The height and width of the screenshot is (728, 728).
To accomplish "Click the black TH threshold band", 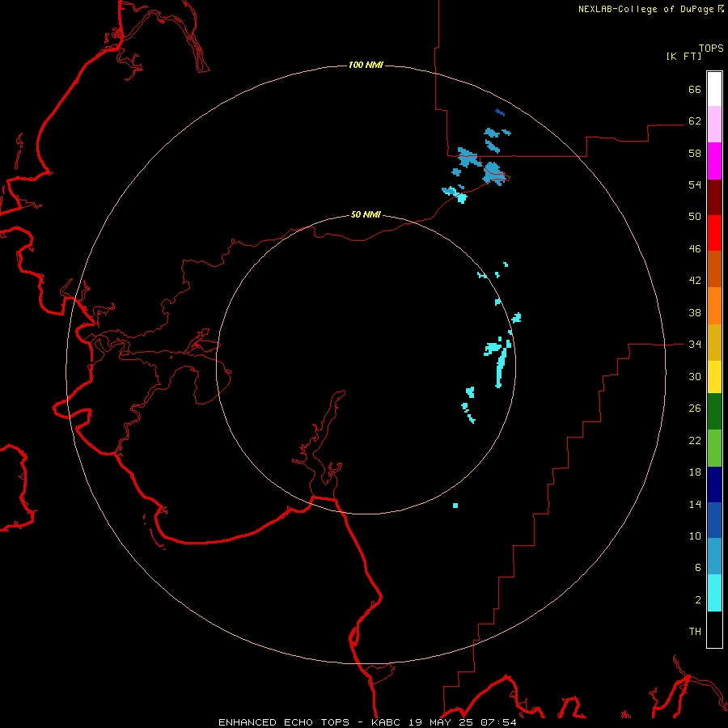I will (x=714, y=629).
